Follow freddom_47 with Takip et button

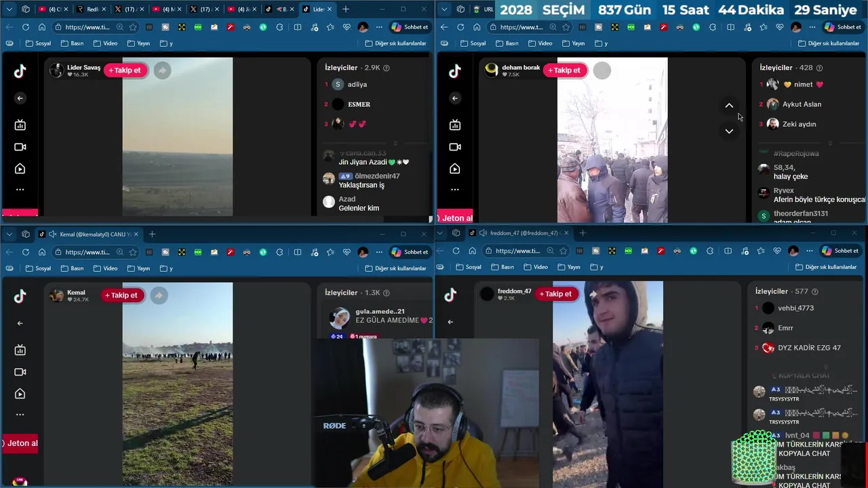click(556, 294)
